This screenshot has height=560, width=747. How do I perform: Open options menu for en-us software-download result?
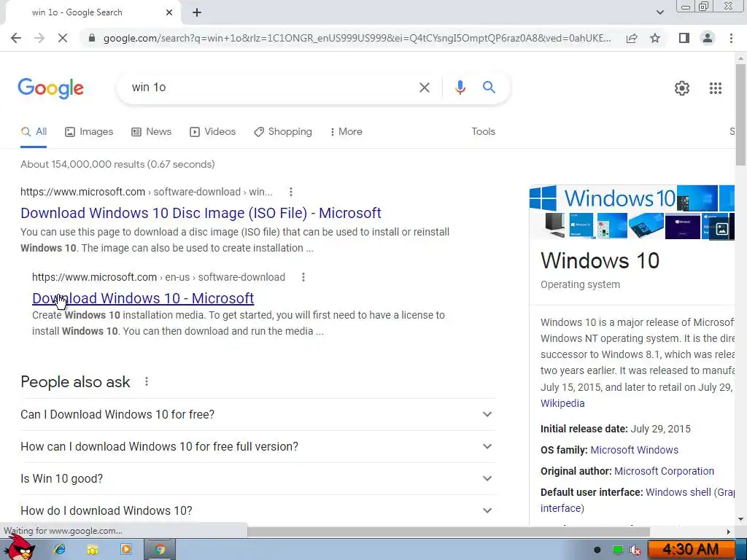303,277
